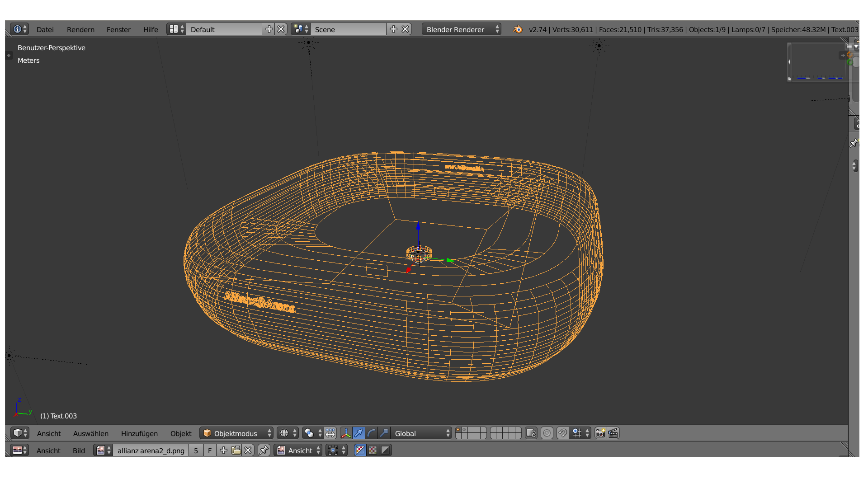Open the Blender Renderer engine dropdown
This screenshot has height=488, width=868.
[x=461, y=29]
